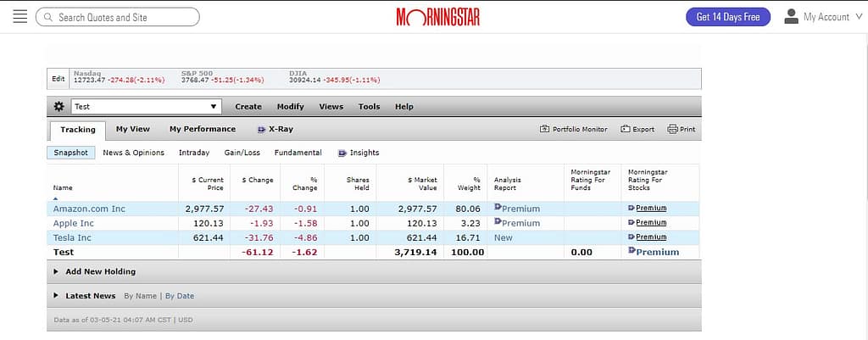868x340 pixels.
Task: Click Apple percent change -1.58
Action: coord(305,223)
